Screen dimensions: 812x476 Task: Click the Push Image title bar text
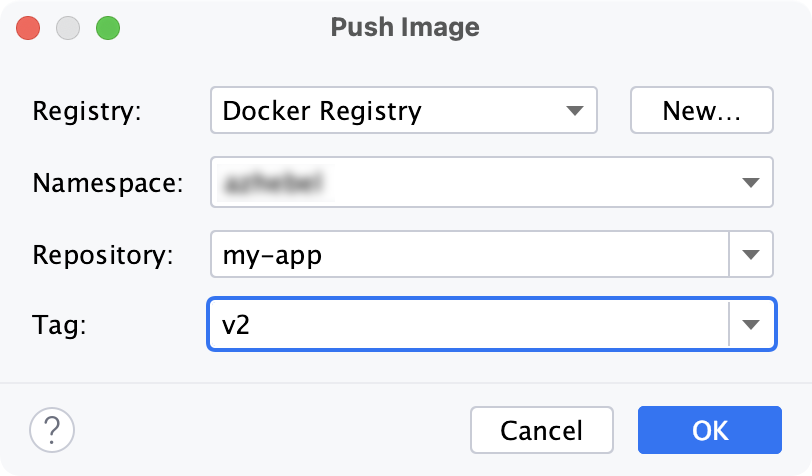pos(405,27)
